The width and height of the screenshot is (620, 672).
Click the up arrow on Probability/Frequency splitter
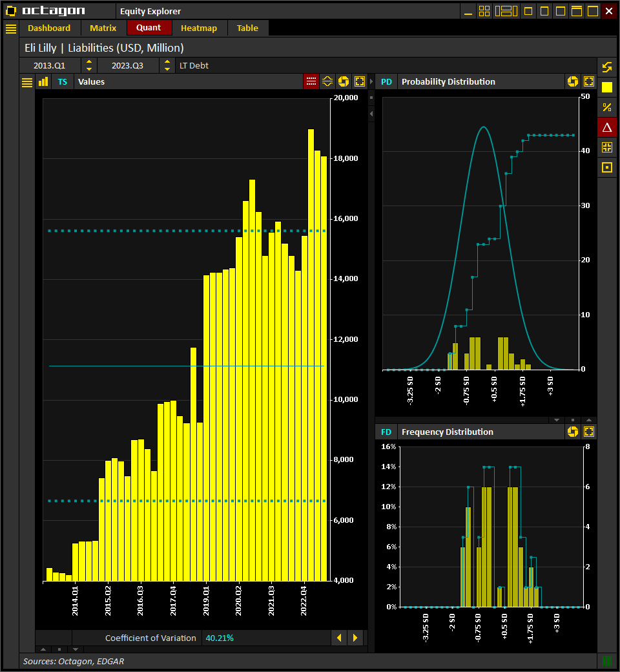(589, 420)
